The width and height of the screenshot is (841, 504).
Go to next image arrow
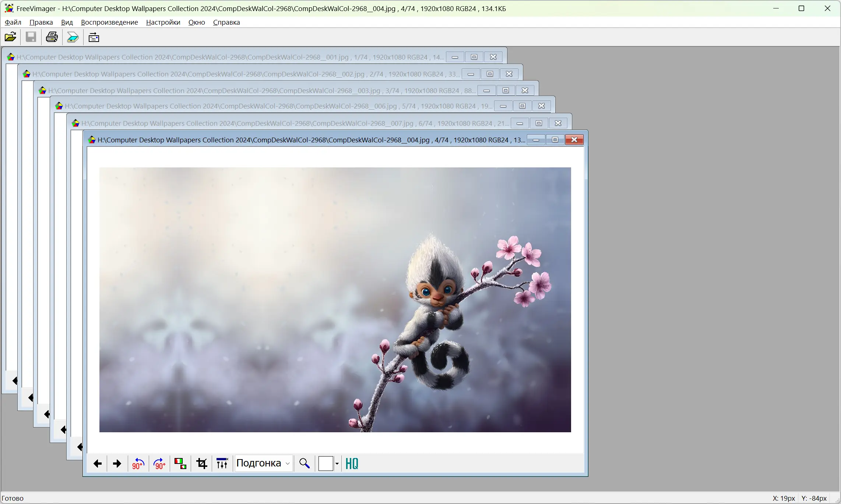pos(117,464)
